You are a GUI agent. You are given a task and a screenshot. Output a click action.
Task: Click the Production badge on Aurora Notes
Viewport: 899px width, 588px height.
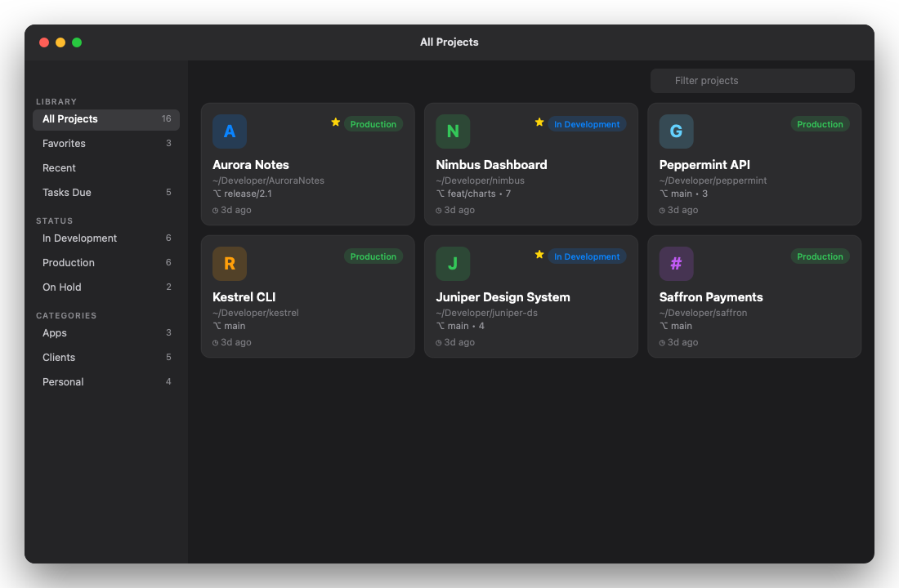[x=373, y=124]
